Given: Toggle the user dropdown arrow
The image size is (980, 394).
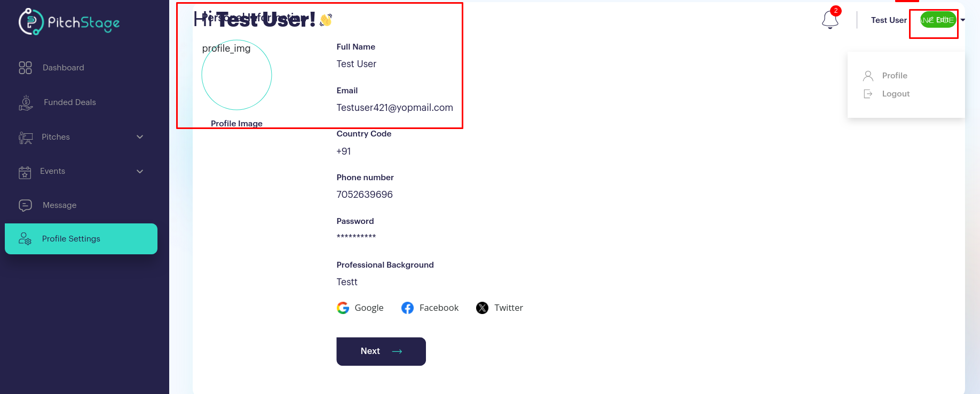Looking at the screenshot, I should click(963, 20).
